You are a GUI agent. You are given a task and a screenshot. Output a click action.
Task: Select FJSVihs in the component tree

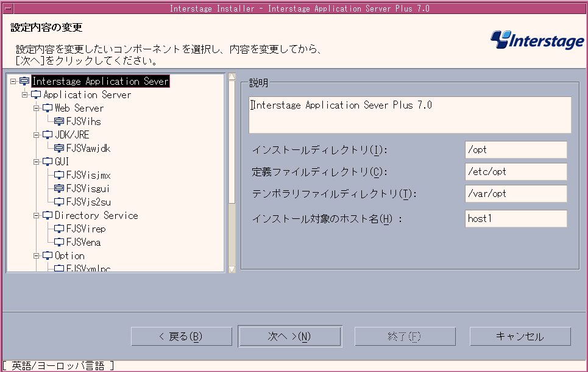(x=83, y=121)
